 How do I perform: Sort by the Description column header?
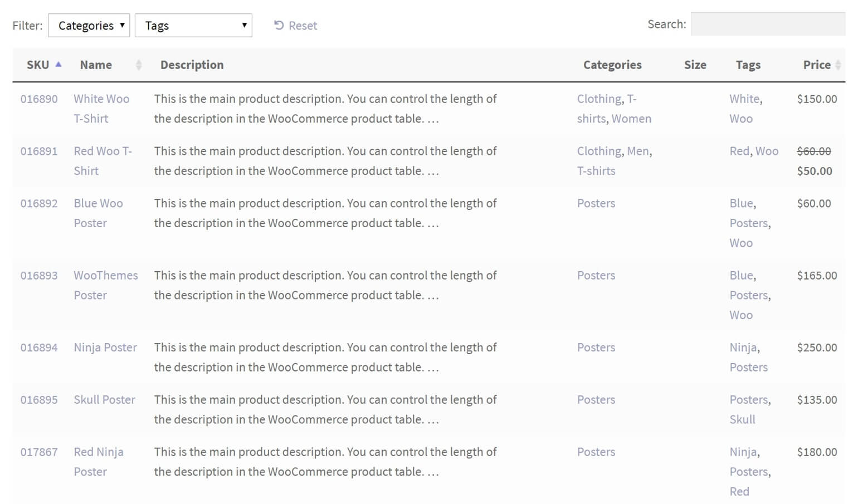(192, 65)
